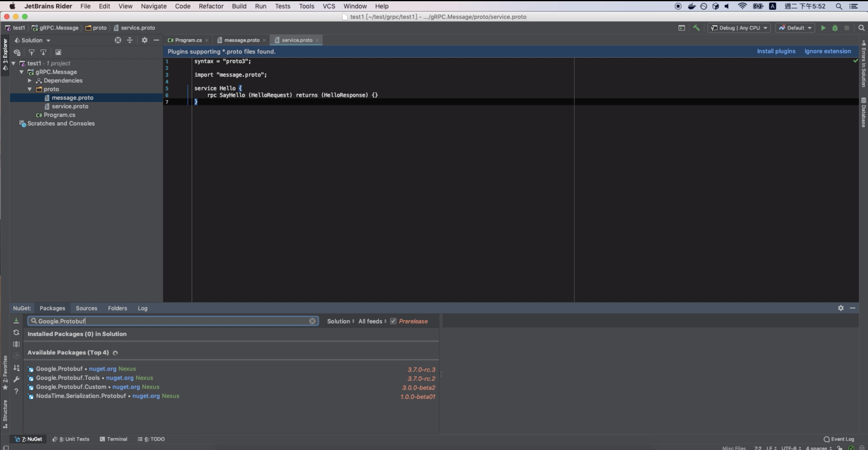This screenshot has width=868, height=450.
Task: Click the show all files icon in Explorer toolbar
Action: tap(17, 52)
